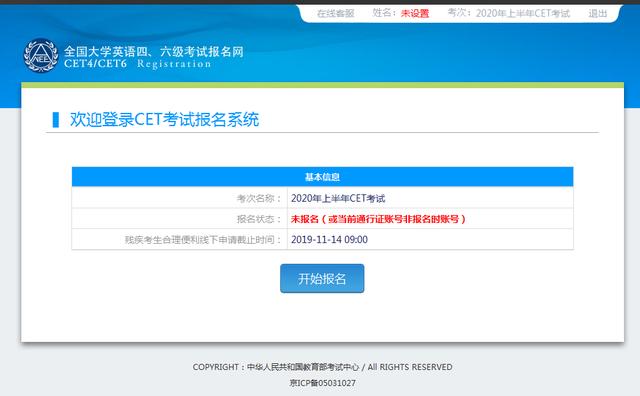Click the 欢迎登录CET考试报名系统 heading

click(164, 120)
